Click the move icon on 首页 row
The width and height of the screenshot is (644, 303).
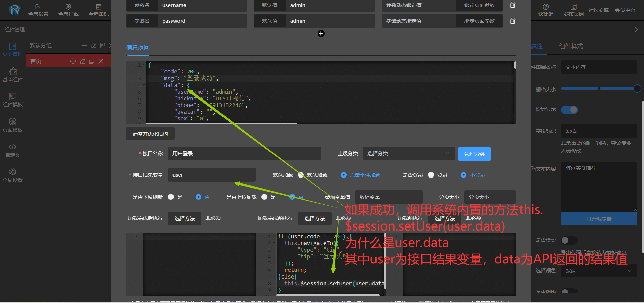[73, 61]
